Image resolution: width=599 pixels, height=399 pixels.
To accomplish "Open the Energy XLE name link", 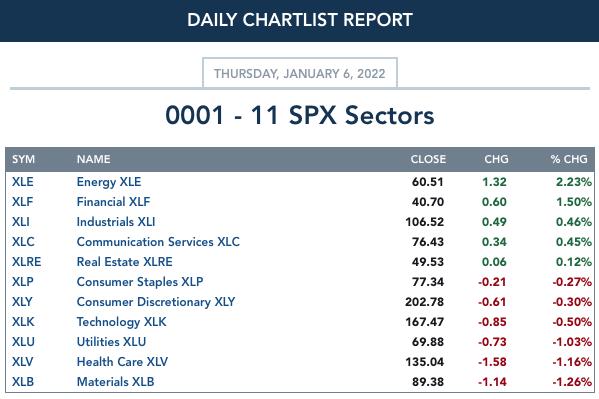I will coord(109,182).
